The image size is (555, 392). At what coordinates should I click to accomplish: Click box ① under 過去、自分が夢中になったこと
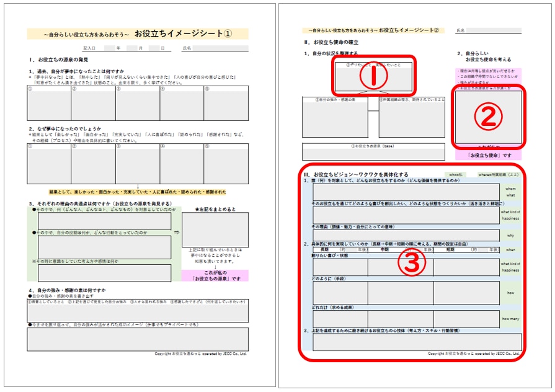[x=49, y=103]
